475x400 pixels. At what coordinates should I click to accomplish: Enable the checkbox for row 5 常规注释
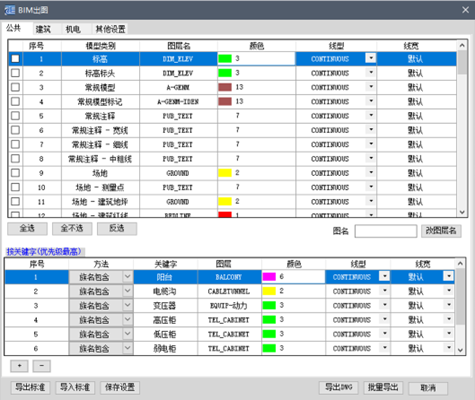tap(15, 116)
